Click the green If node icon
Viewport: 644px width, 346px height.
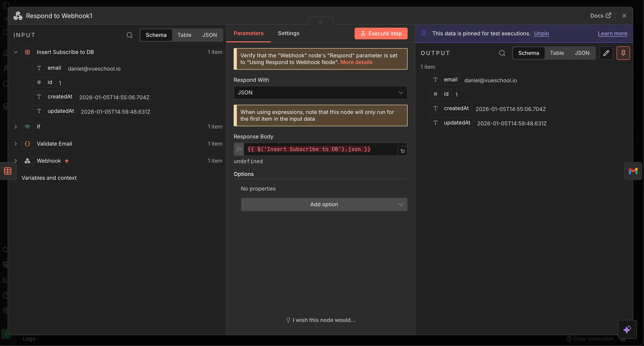tap(27, 127)
